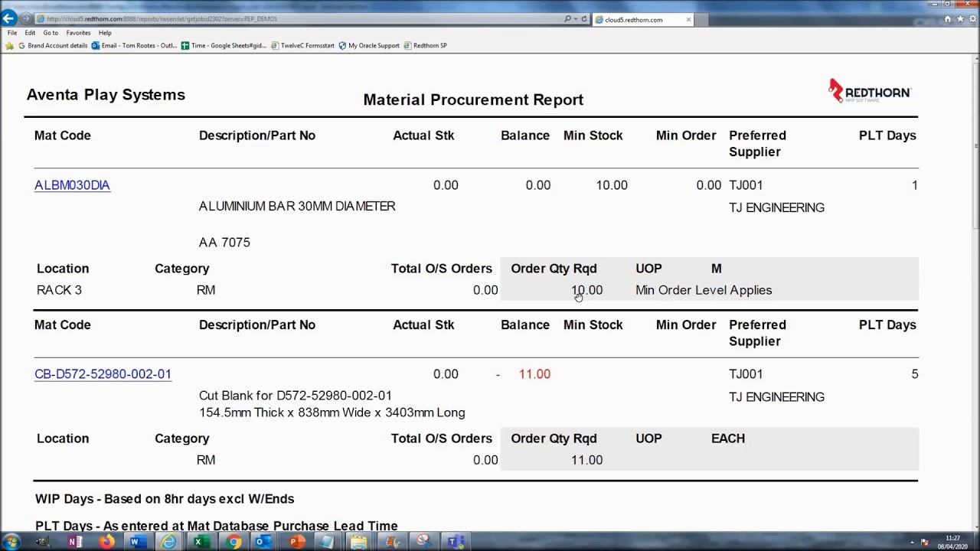Open the Go to menu
The width and height of the screenshot is (980, 551).
coord(51,33)
